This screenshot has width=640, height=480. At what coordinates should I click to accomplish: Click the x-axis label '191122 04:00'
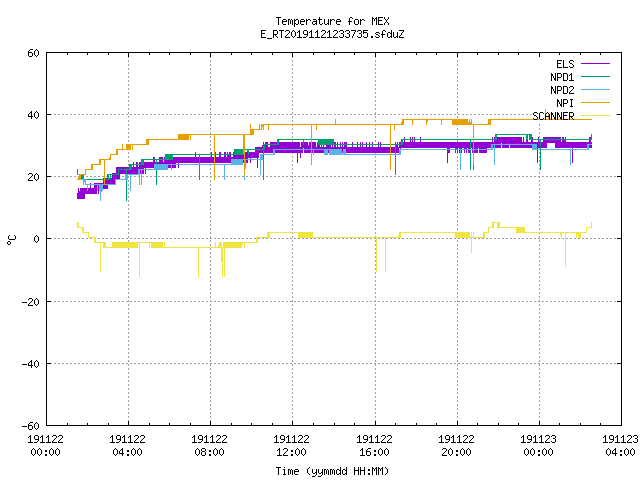tap(127, 446)
